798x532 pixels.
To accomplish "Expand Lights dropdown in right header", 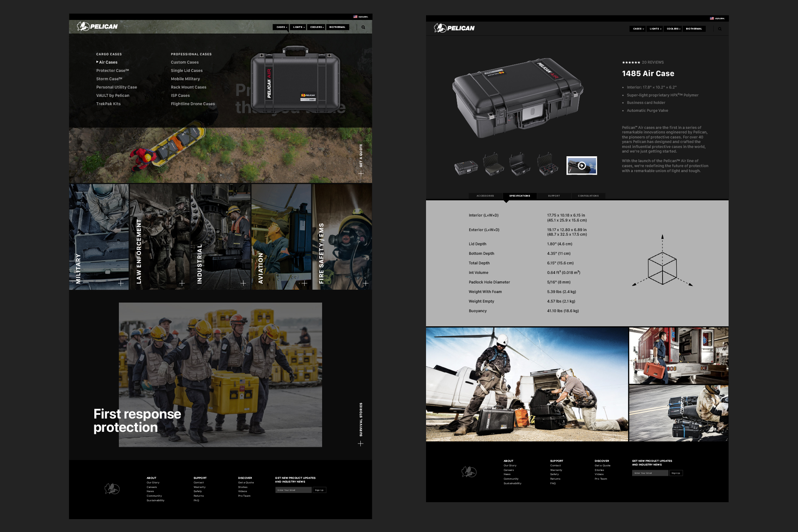I will click(x=655, y=29).
